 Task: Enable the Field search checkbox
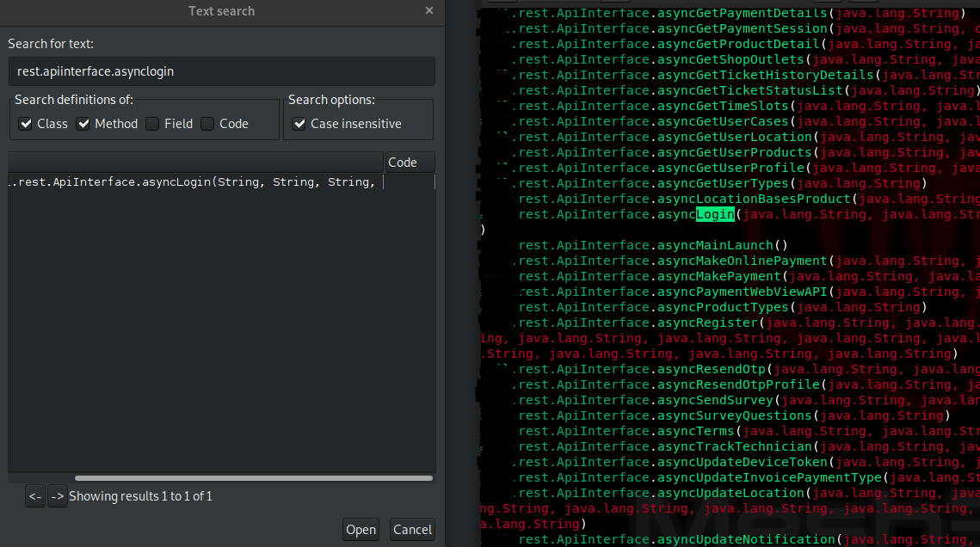tap(152, 124)
